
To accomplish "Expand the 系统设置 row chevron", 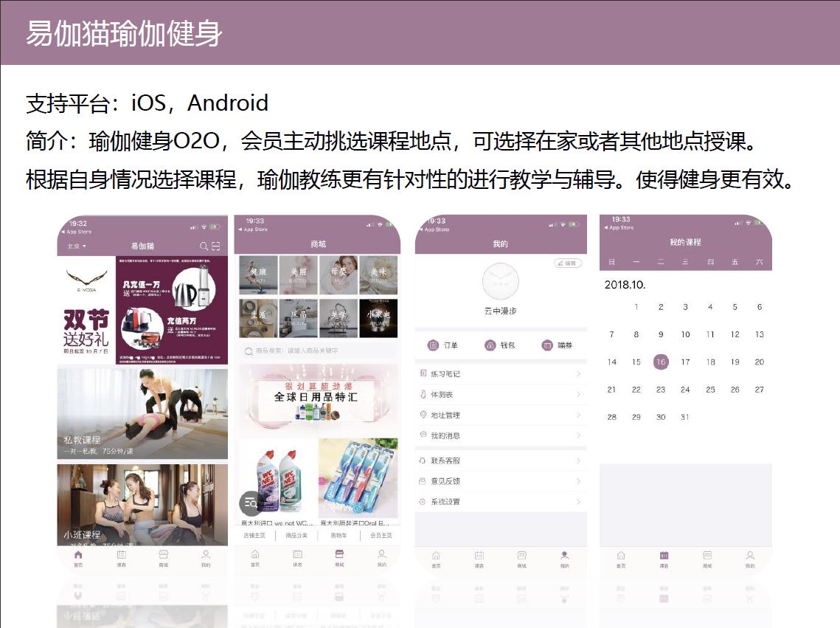I will [x=579, y=502].
